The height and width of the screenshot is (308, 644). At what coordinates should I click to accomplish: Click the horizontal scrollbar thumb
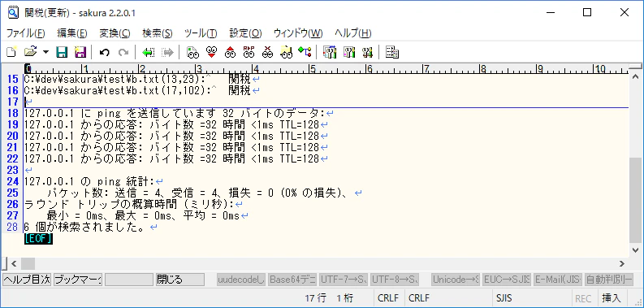point(28,263)
